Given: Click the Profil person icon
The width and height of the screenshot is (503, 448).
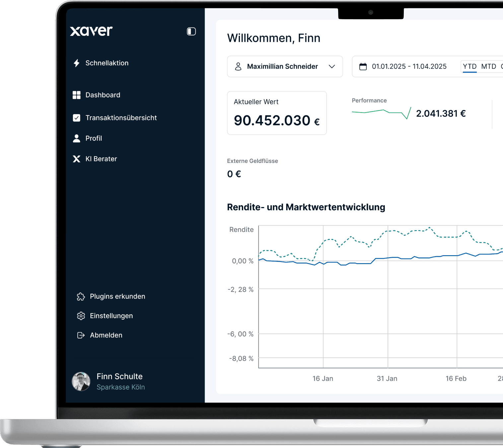Looking at the screenshot, I should tap(77, 138).
